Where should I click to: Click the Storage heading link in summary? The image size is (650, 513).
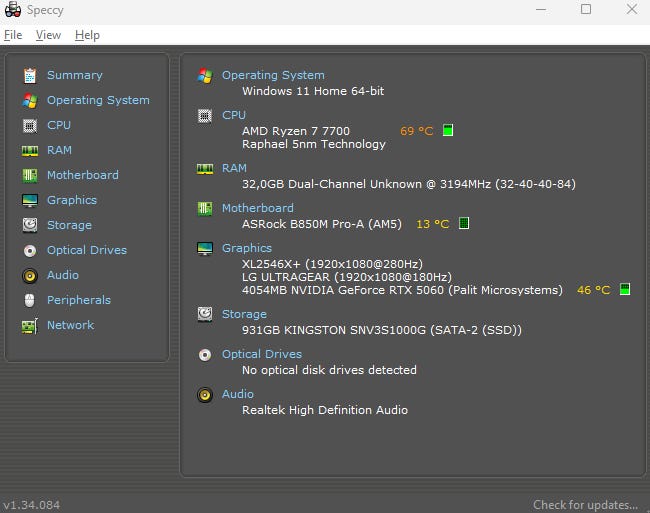(x=244, y=314)
